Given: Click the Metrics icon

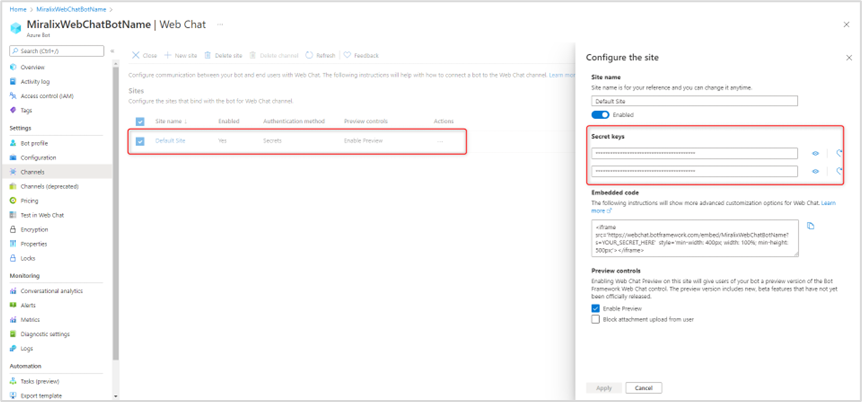Looking at the screenshot, I should click(13, 320).
